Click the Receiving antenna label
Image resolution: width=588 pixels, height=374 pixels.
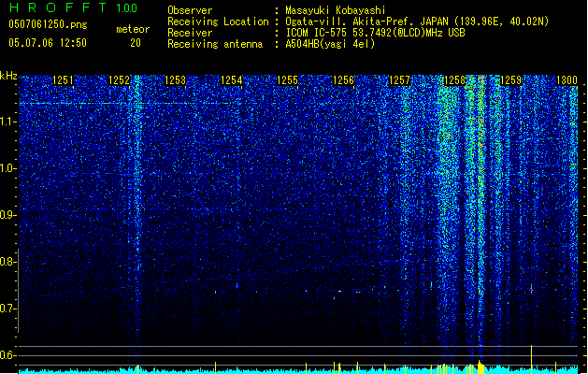(215, 44)
